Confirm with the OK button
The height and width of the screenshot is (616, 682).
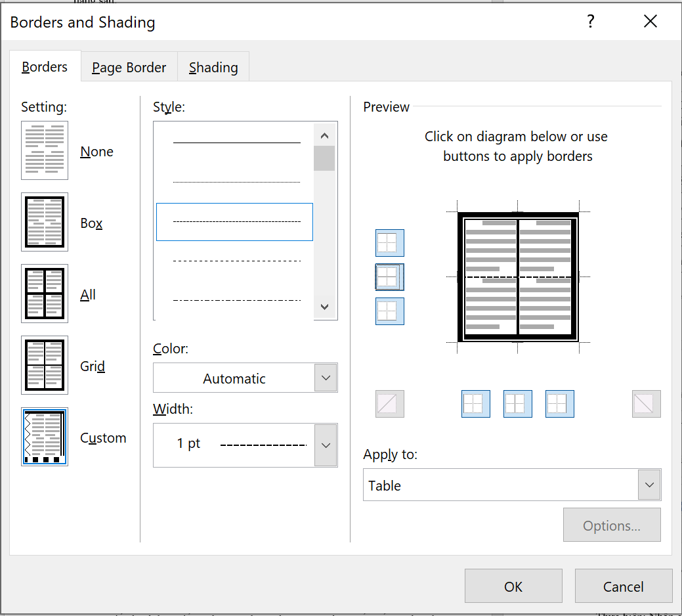513,586
